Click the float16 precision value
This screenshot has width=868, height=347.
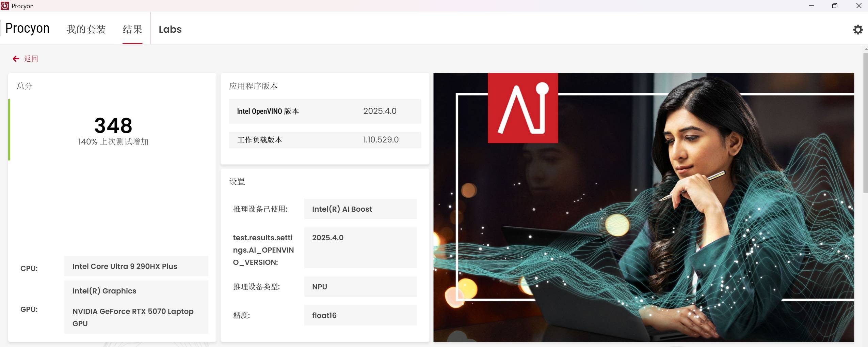360,315
